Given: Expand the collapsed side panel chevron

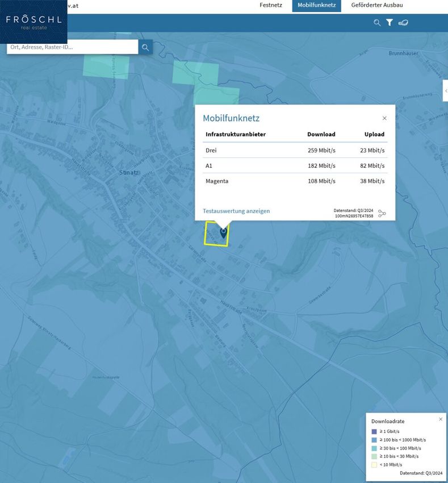Looking at the screenshot, I should point(446,91).
